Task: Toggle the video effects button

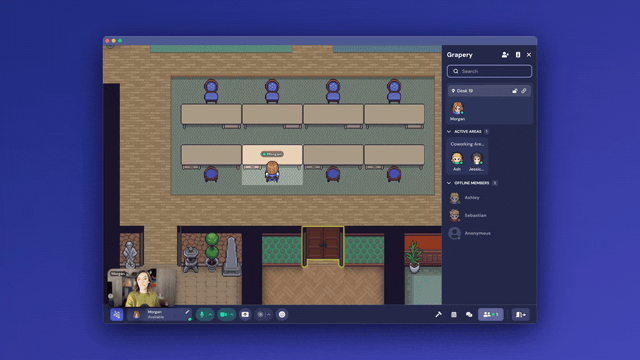Action: pos(260,314)
